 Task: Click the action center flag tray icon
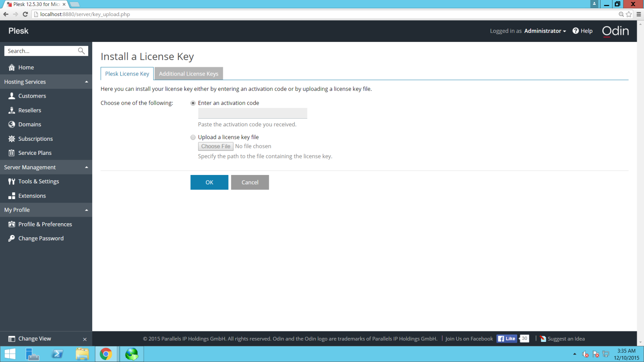(x=596, y=354)
